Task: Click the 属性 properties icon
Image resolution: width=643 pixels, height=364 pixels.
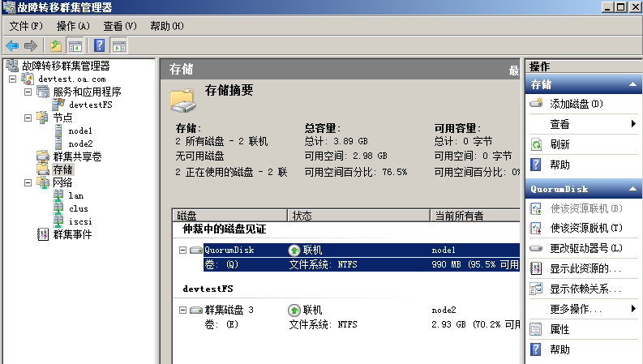Action: click(x=535, y=329)
